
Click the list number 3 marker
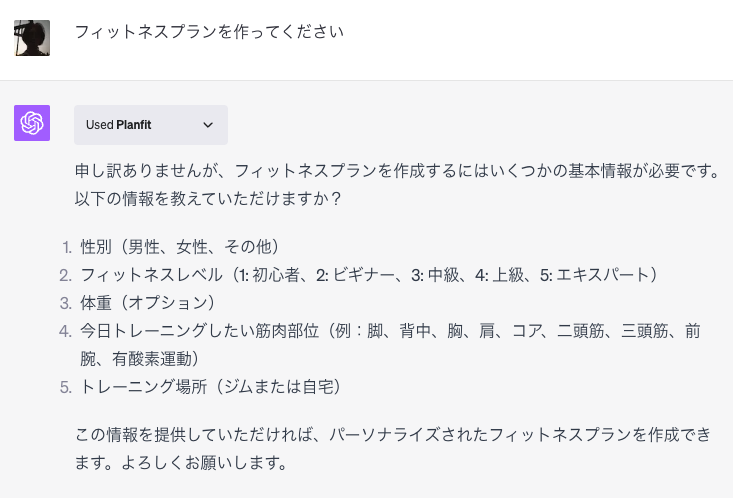pos(66,302)
